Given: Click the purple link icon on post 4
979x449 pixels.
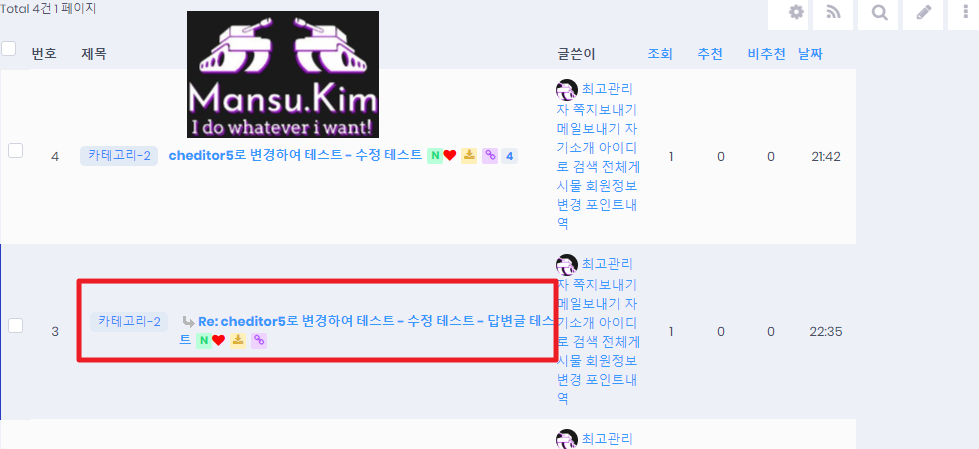Looking at the screenshot, I should [490, 156].
